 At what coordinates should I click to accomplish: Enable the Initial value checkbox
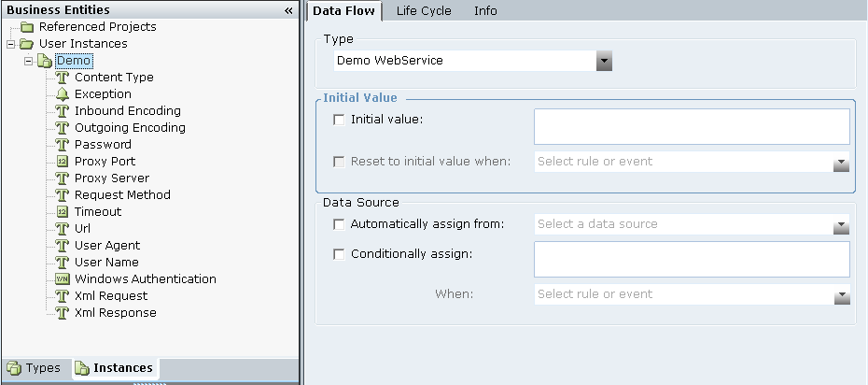339,119
